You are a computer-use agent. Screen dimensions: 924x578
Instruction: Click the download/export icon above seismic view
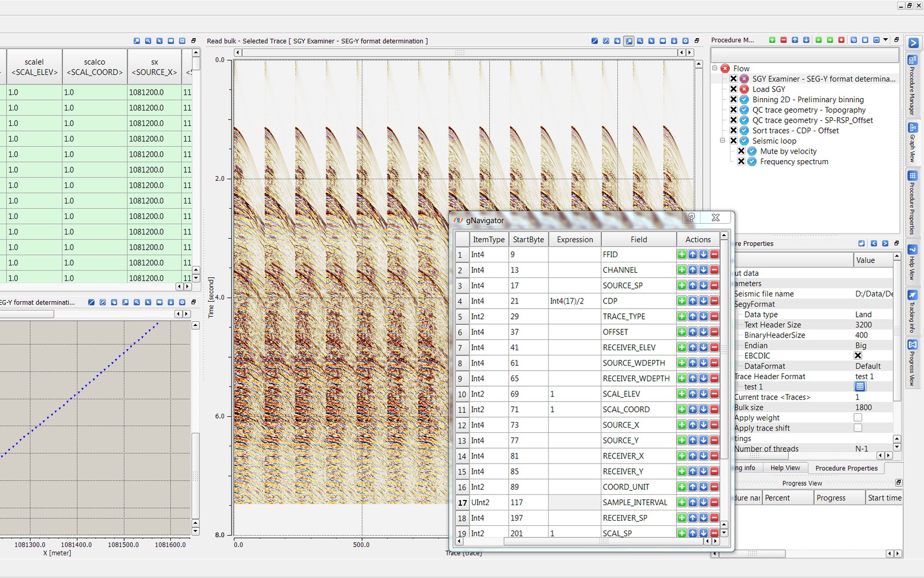674,41
